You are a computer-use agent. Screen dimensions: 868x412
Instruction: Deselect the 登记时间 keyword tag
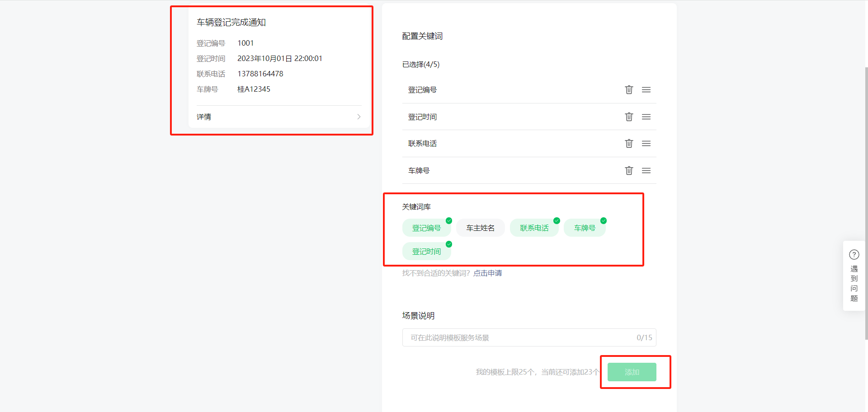pyautogui.click(x=426, y=251)
